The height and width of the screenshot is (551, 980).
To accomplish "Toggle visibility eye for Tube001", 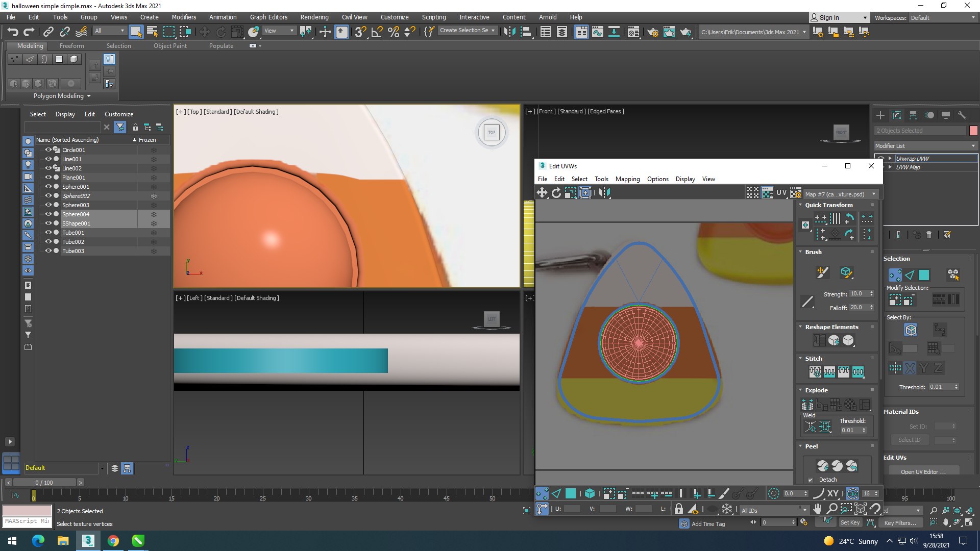I will tap(48, 233).
